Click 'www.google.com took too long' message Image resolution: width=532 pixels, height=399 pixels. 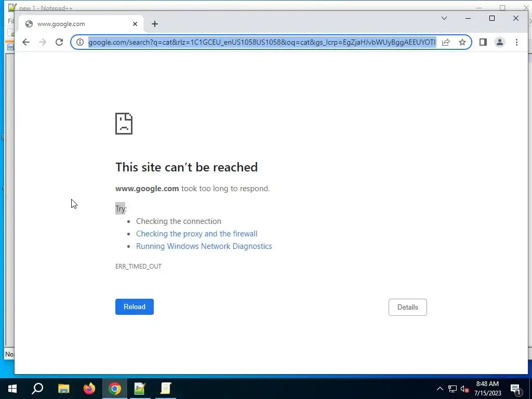192,189
